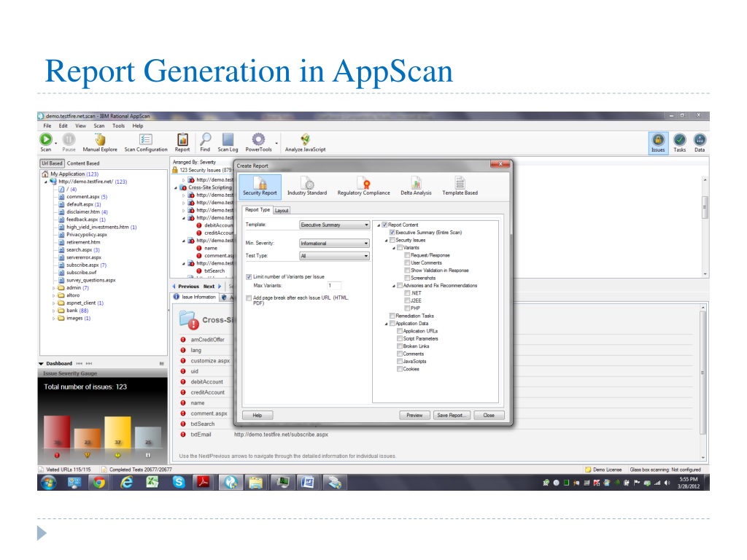
Task: Select Regulatory Compliance report type
Action: coord(363,186)
